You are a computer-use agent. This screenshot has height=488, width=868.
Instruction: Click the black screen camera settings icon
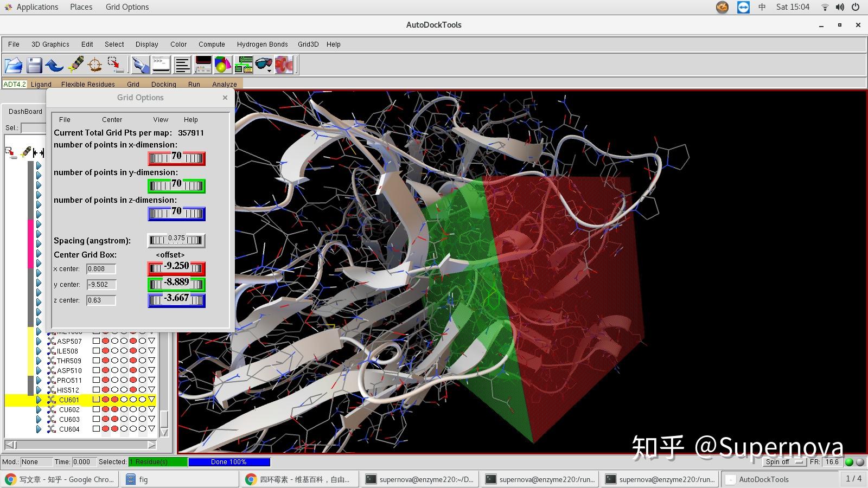coord(203,65)
